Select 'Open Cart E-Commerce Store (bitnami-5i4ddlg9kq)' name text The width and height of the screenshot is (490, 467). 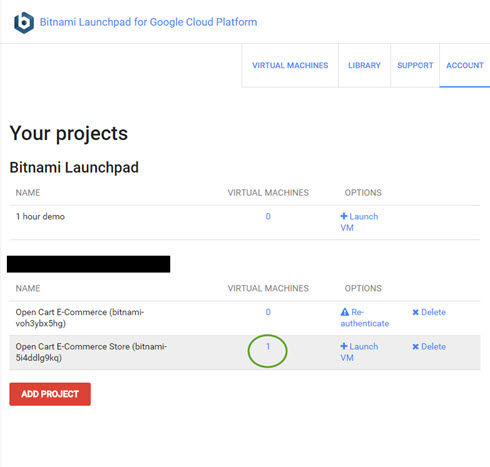click(91, 352)
